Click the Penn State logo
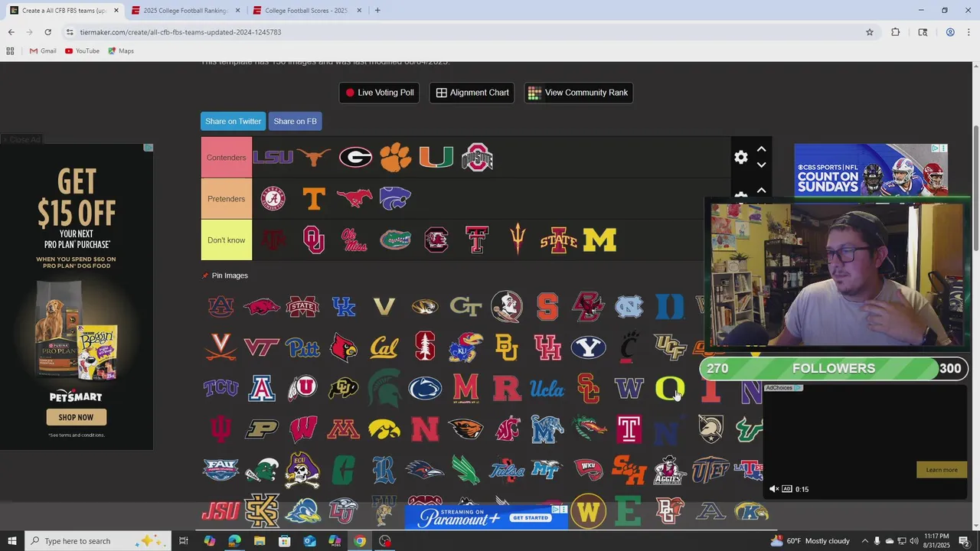 425,389
